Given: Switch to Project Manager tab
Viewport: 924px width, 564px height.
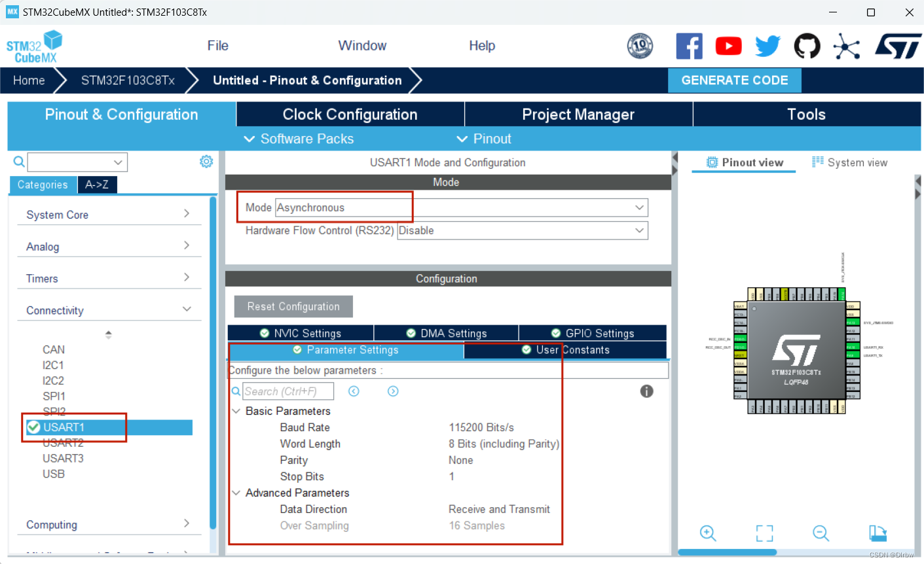Looking at the screenshot, I should click(578, 115).
